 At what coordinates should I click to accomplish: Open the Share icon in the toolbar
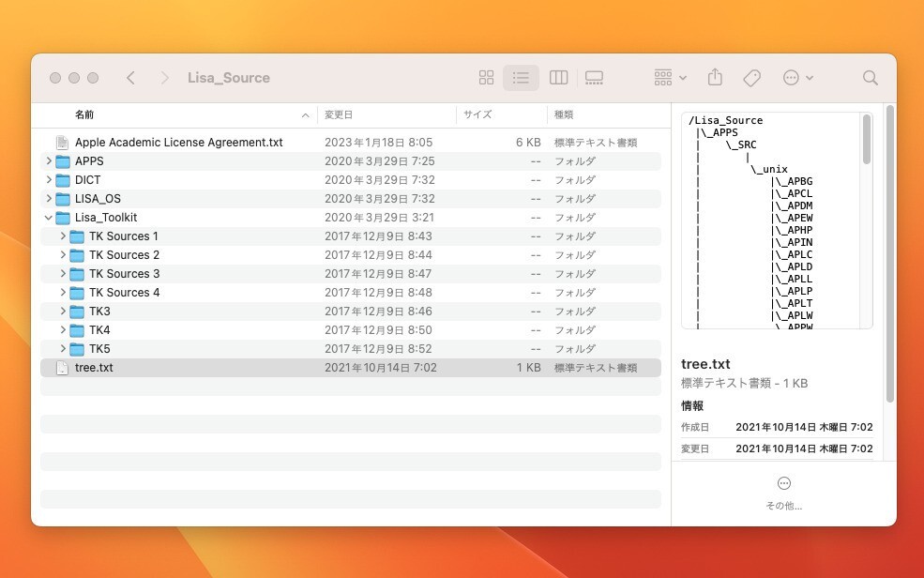pyautogui.click(x=715, y=77)
